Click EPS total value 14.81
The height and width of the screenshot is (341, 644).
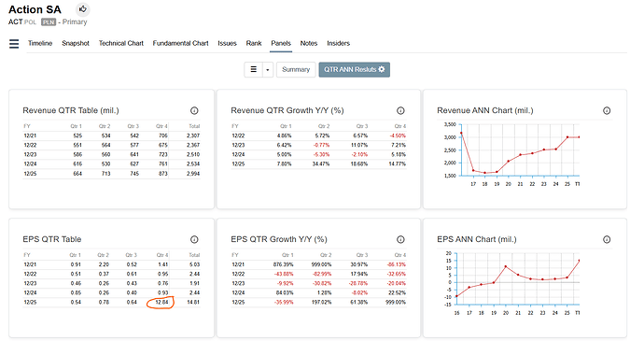click(x=194, y=303)
